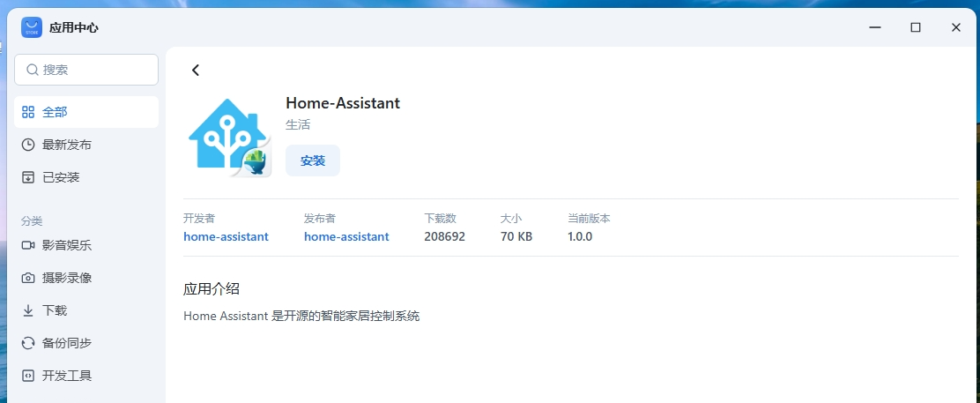
Task: Click the Home-Assistant app title
Action: [343, 103]
